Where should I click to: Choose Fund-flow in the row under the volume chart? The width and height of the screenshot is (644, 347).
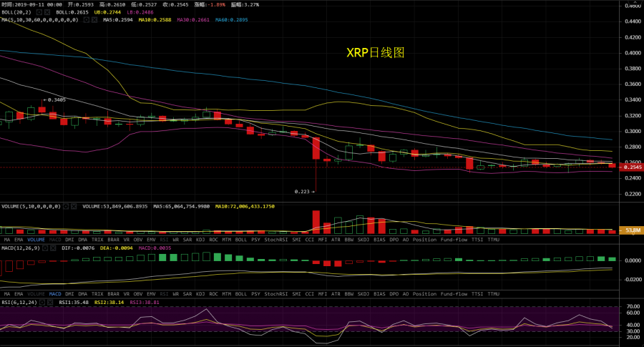point(454,240)
